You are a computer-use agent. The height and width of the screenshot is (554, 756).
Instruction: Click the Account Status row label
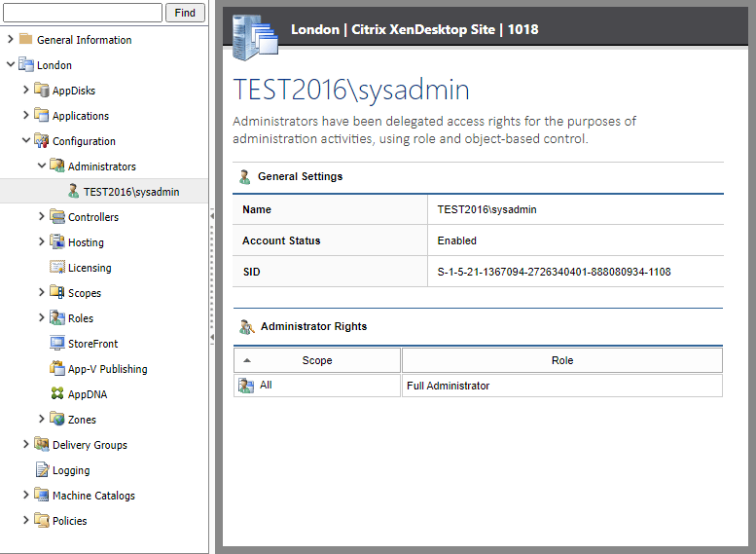[x=281, y=240]
